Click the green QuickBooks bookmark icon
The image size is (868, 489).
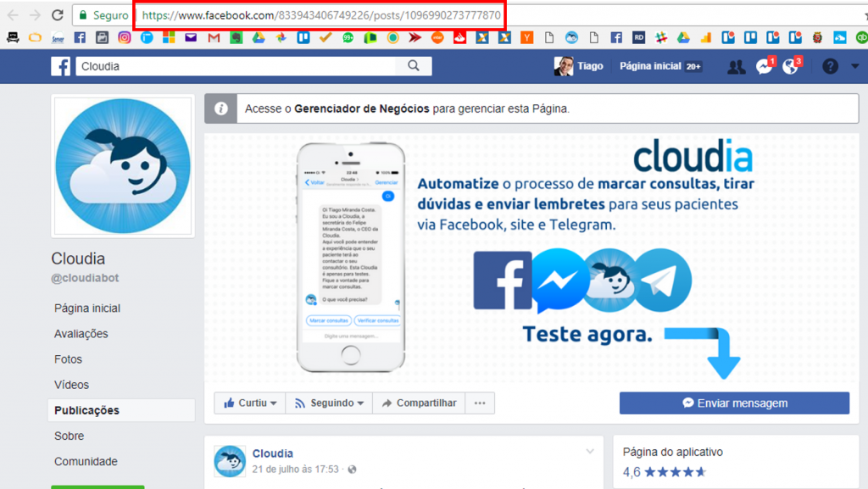[x=861, y=37]
